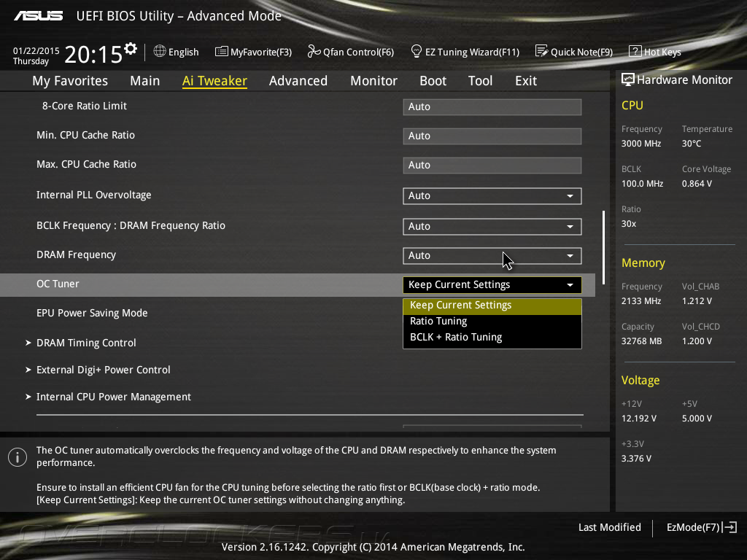
Task: Click Vol_CHCD value 1.200 V
Action: (697, 341)
